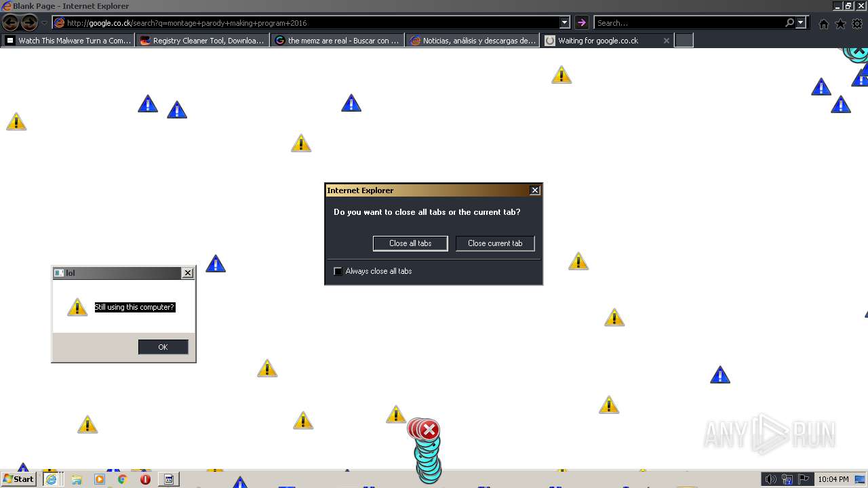Open a new tab with blank tab button
The width and height of the screenshot is (868, 488).
click(x=684, y=41)
